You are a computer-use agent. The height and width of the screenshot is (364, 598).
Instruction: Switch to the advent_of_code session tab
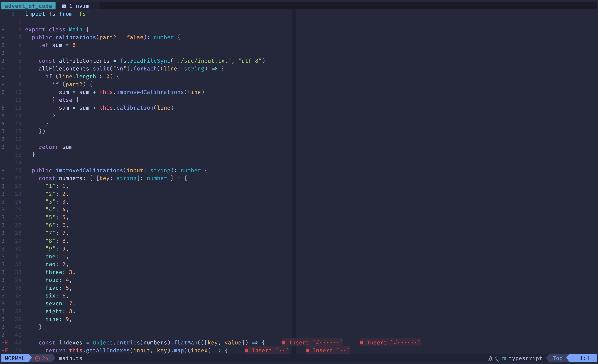click(x=28, y=6)
